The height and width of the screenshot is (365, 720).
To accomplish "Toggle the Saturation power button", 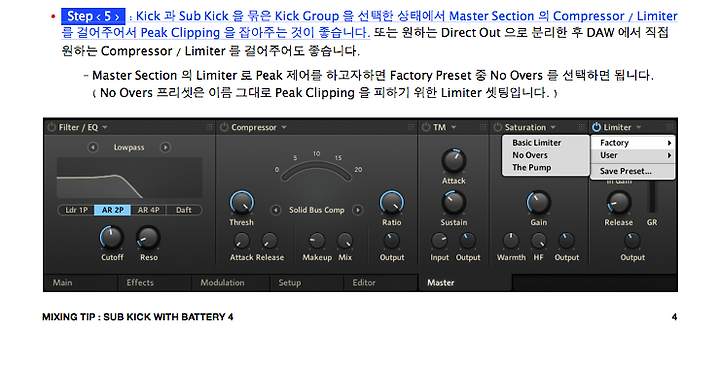I will pyautogui.click(x=498, y=127).
